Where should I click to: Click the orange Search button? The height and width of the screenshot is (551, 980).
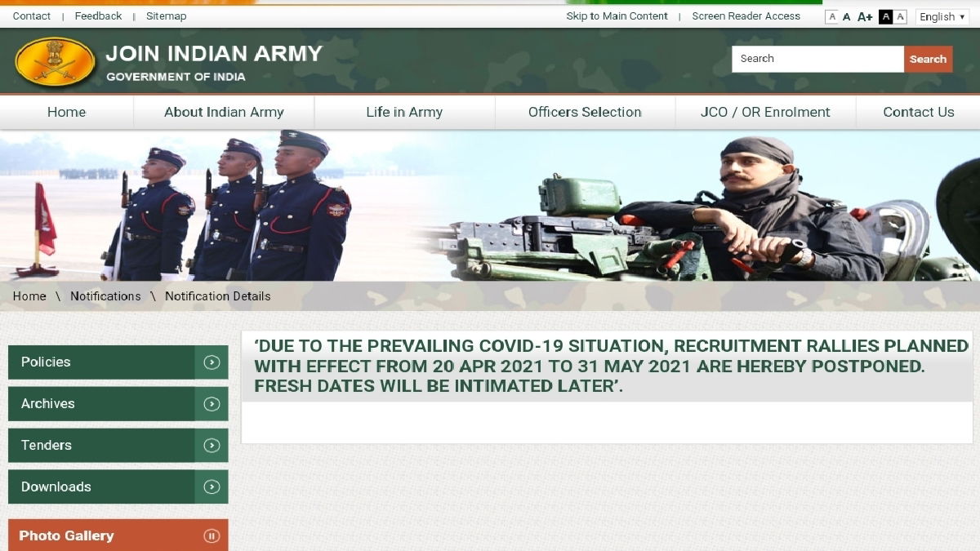[x=929, y=59]
